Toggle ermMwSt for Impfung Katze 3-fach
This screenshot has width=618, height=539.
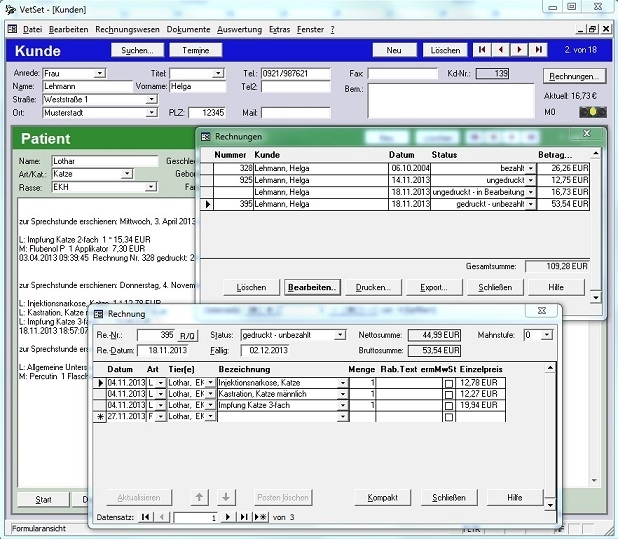[x=449, y=406]
